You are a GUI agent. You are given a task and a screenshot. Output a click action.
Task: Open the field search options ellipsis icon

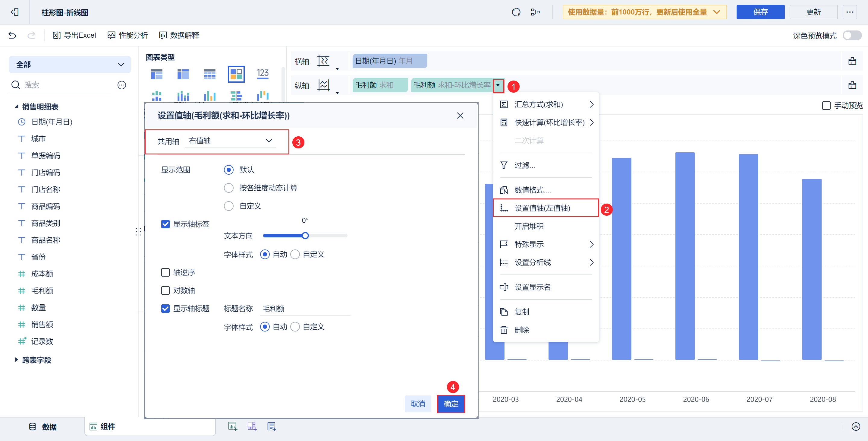click(122, 85)
